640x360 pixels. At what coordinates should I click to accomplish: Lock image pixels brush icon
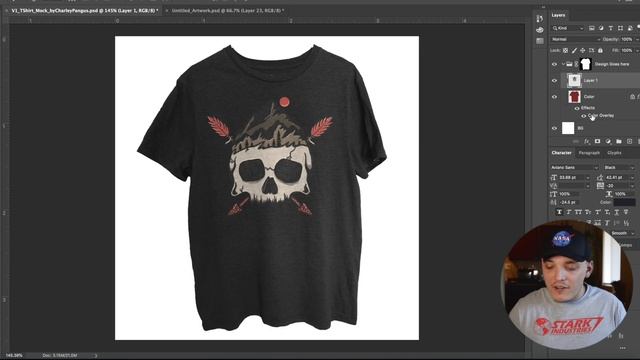click(x=574, y=51)
